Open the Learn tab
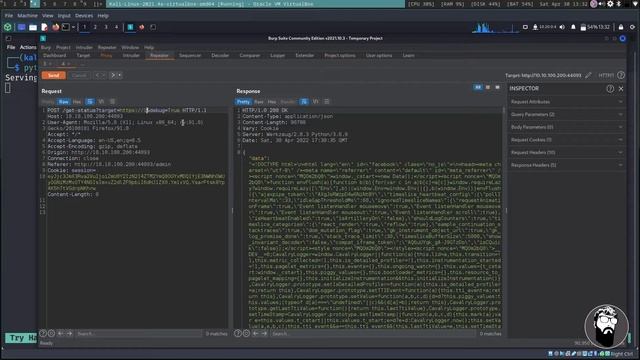The image size is (640, 360). (x=409, y=56)
